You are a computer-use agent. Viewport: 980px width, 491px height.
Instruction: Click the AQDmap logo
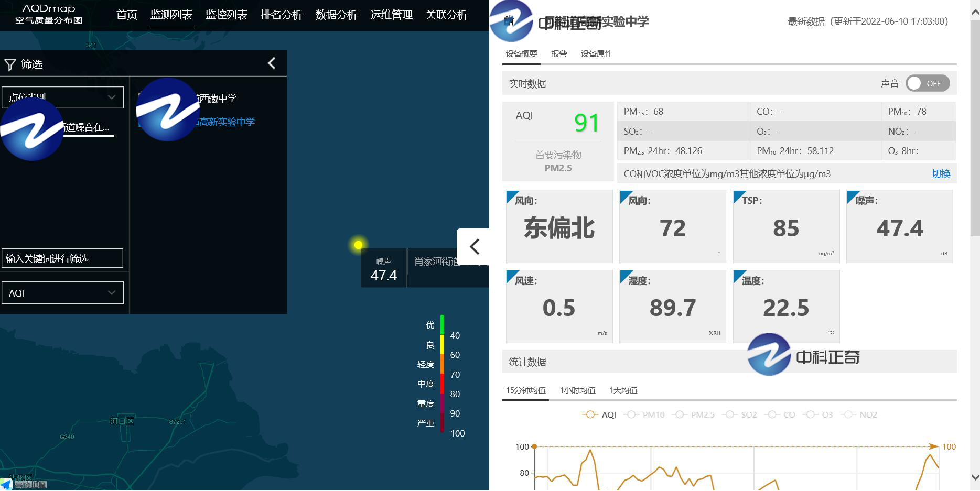(49, 14)
